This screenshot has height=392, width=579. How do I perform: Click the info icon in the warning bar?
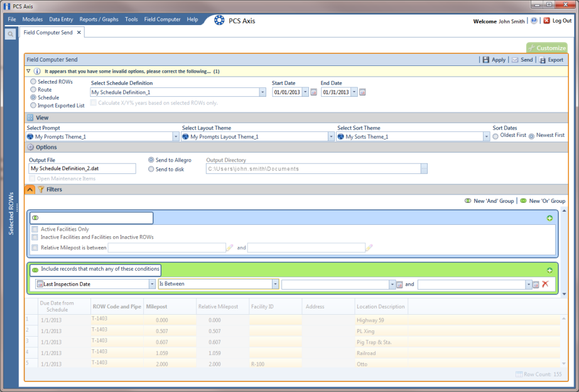click(37, 72)
